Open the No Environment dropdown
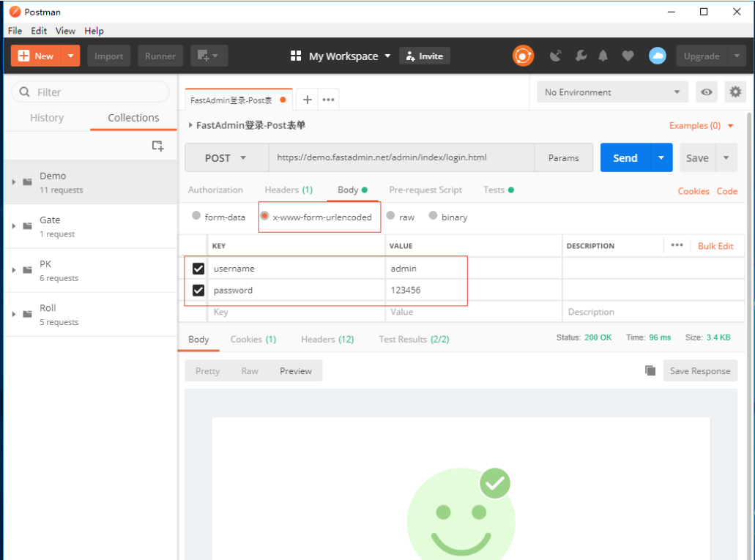The height and width of the screenshot is (560, 755). 612,92
